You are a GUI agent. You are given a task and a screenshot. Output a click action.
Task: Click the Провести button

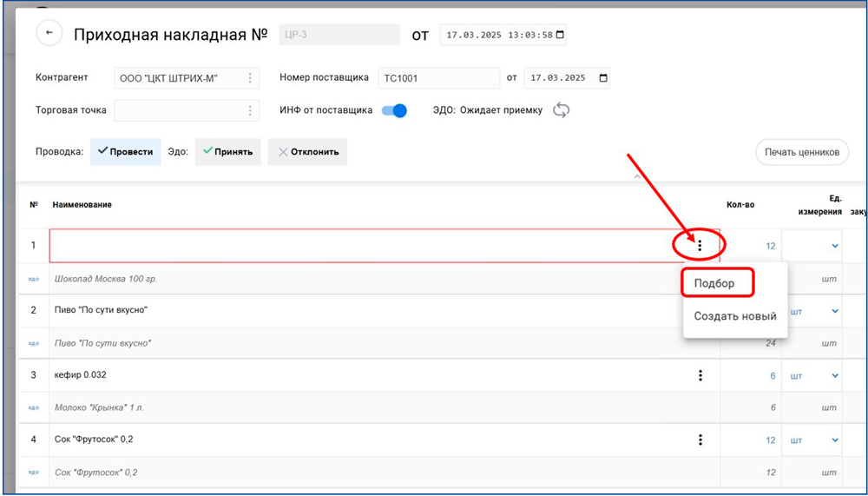coord(126,152)
